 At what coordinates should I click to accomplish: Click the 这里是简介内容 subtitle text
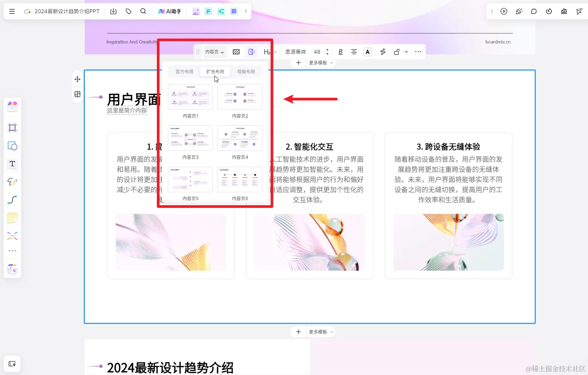(x=127, y=110)
